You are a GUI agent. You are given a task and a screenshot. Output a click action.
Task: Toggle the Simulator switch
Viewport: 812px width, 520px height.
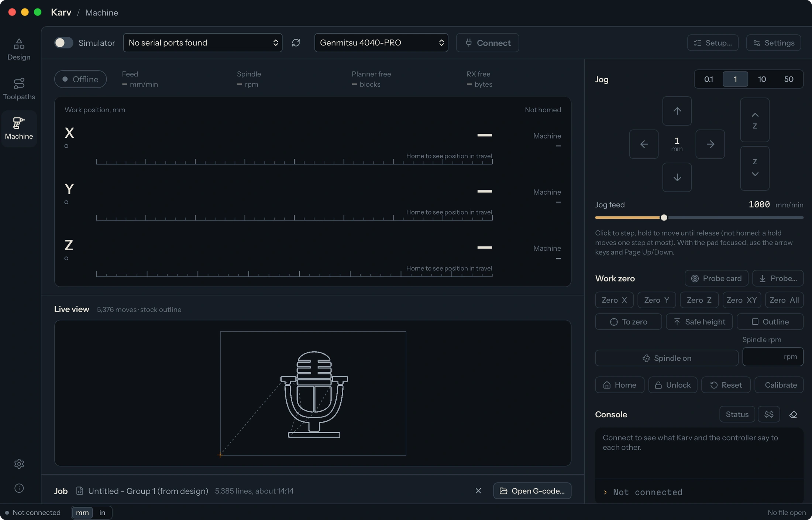pyautogui.click(x=63, y=43)
